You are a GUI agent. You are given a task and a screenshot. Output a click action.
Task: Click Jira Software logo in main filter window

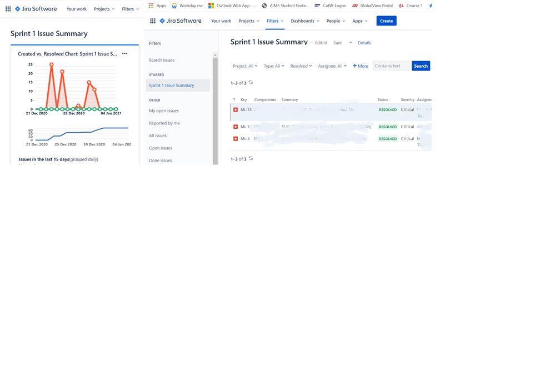point(181,21)
